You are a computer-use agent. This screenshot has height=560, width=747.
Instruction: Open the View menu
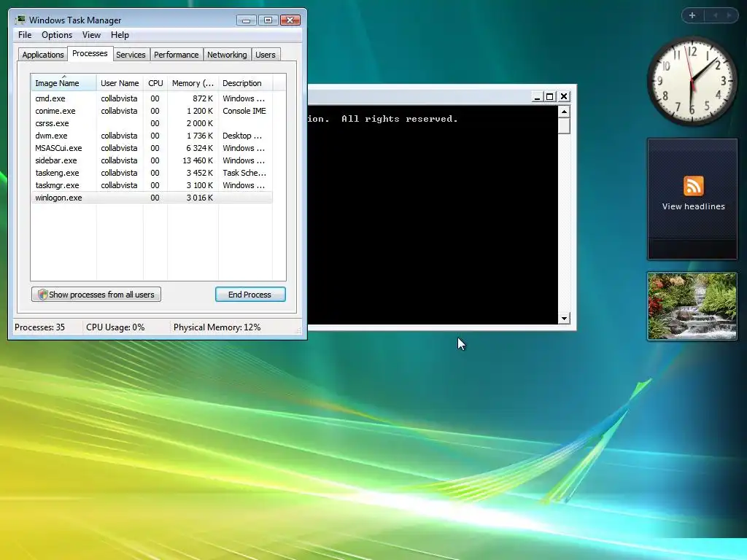click(x=91, y=35)
